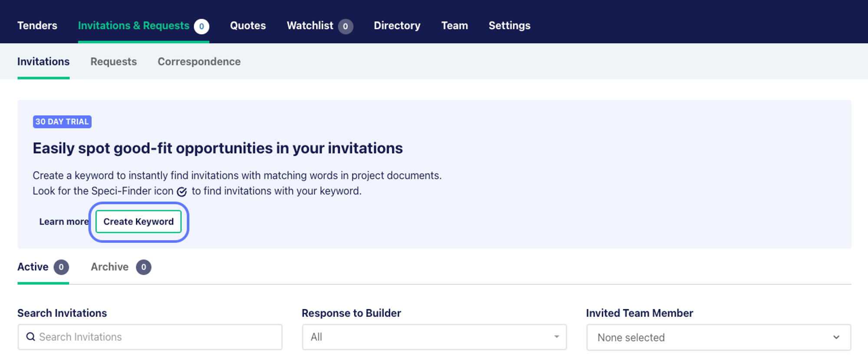Click the 30 DAY TRIAL badge
The width and height of the screenshot is (868, 355).
click(62, 122)
